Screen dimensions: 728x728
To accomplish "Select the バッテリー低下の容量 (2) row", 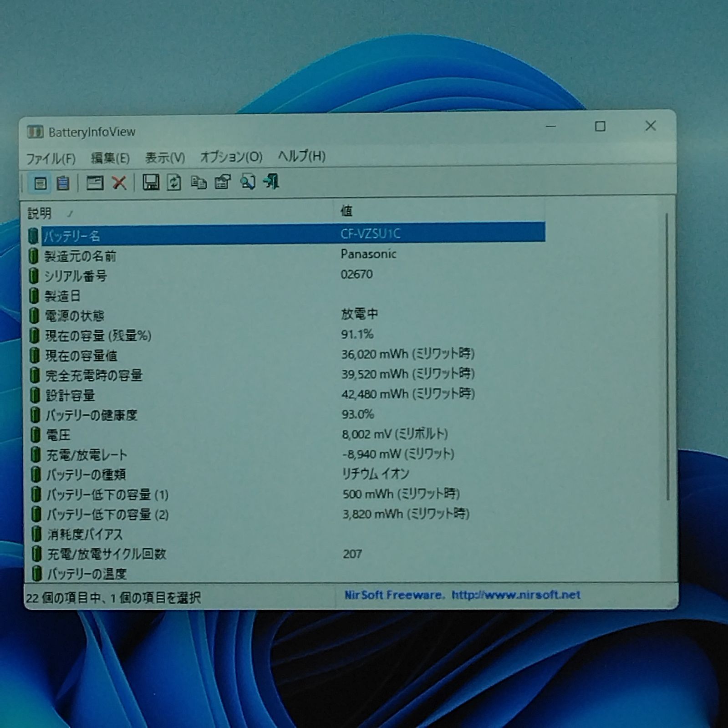I will pos(287,514).
